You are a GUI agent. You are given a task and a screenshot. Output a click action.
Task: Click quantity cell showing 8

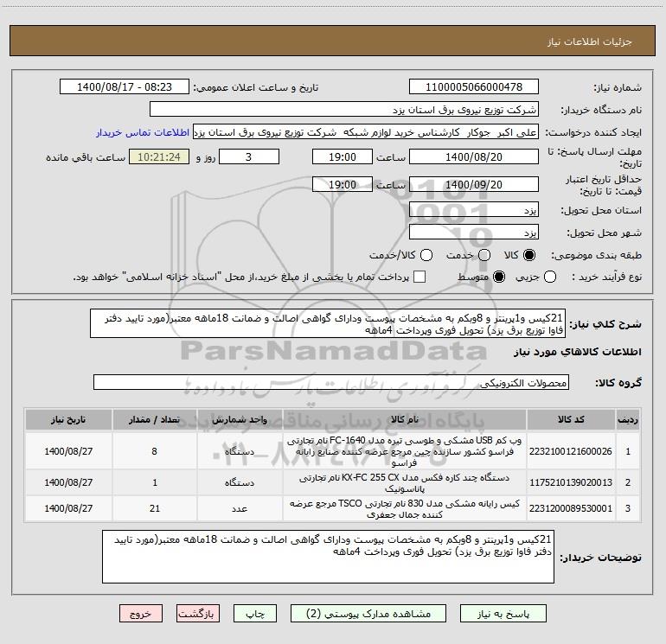155,451
